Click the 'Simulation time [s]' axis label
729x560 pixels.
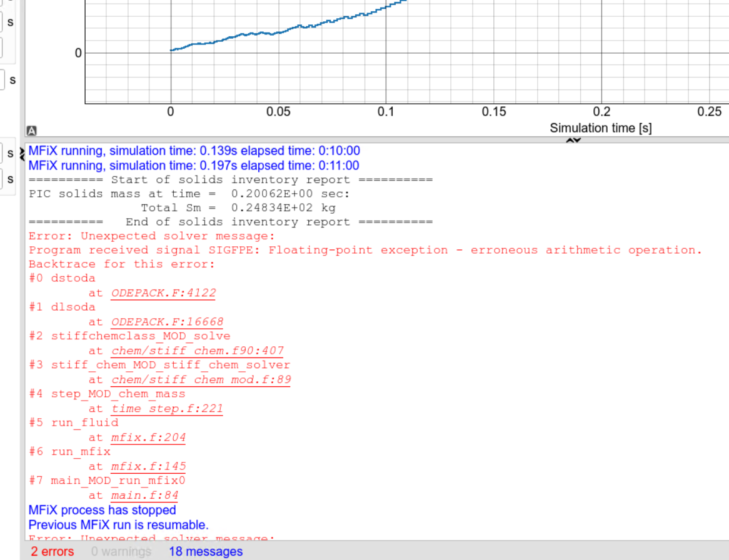pyautogui.click(x=600, y=128)
